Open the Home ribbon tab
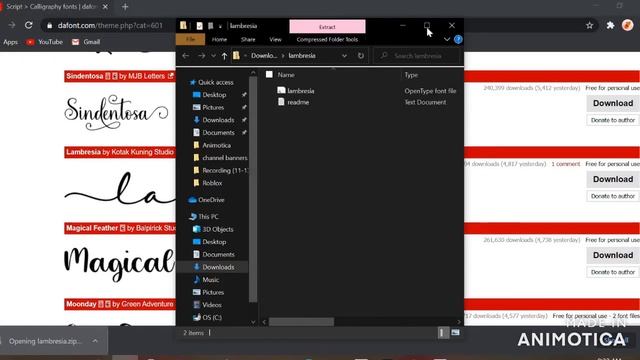640x360 pixels. pyautogui.click(x=219, y=40)
